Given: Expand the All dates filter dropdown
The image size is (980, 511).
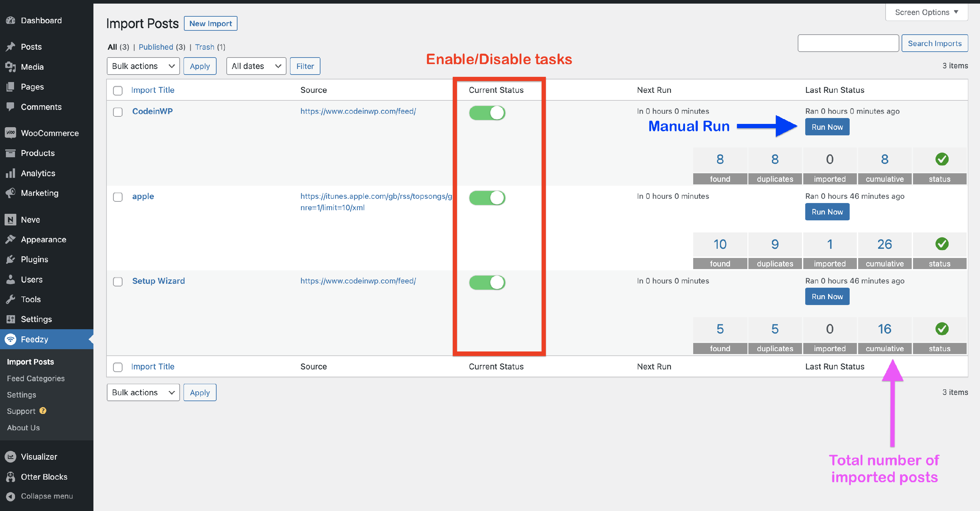Looking at the screenshot, I should coord(256,66).
